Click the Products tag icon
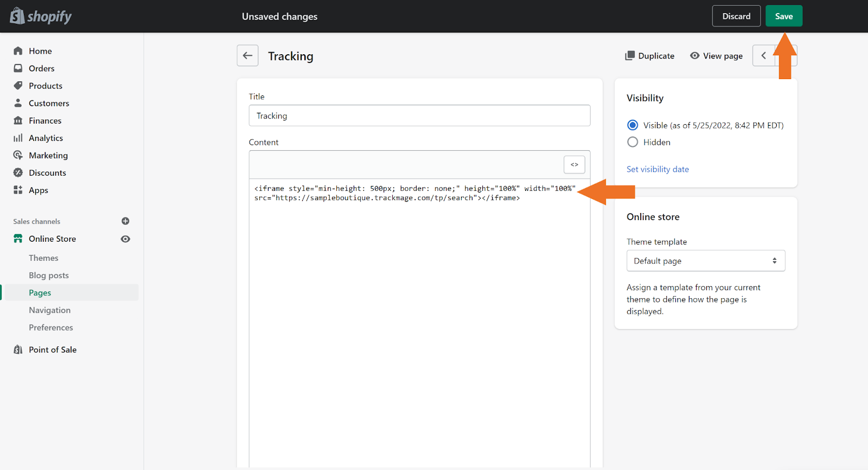Screen dimensions: 868x470 coord(18,86)
